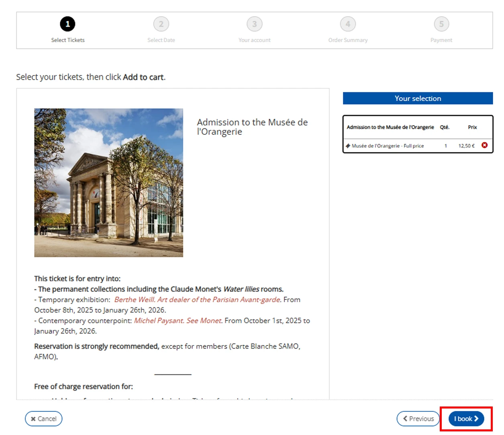Screen dimensions: 504x435
Task: Follow the Michel Paysant. See Monet link
Action: tap(178, 321)
